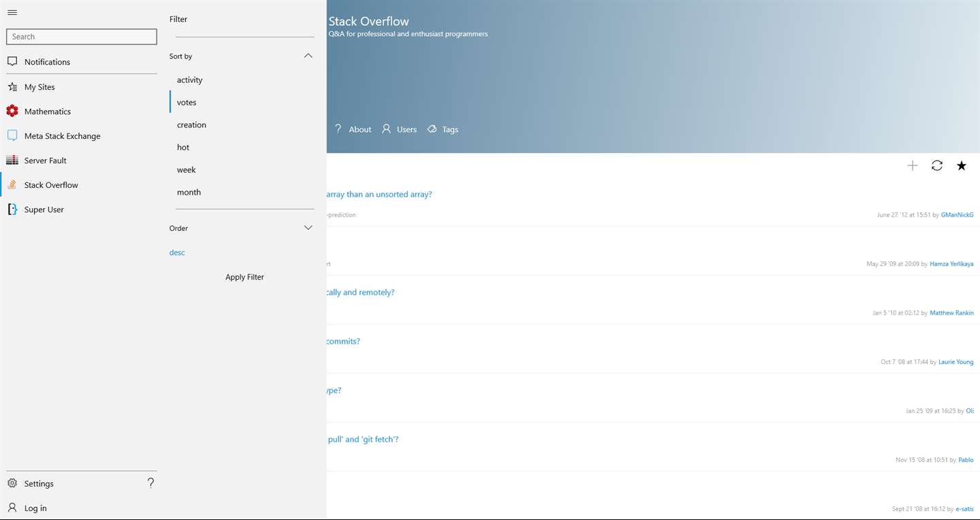
Task: Click the Users person icon
Action: pyautogui.click(x=386, y=129)
